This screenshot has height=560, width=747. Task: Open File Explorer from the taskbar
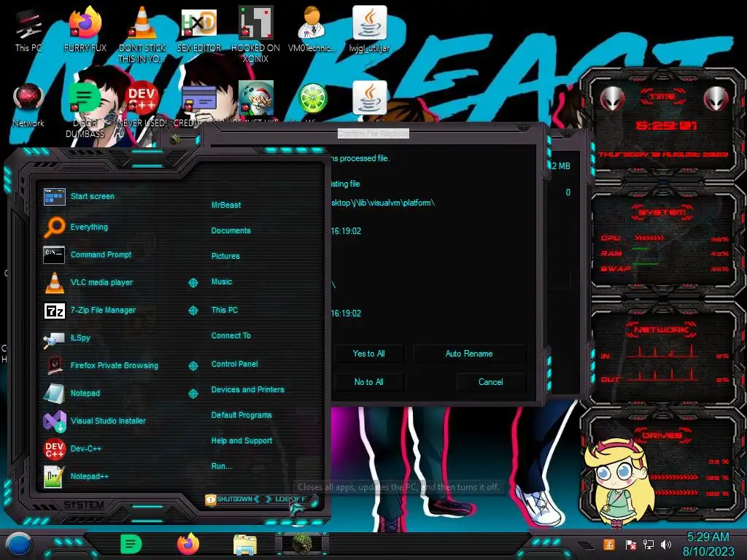[x=245, y=545]
